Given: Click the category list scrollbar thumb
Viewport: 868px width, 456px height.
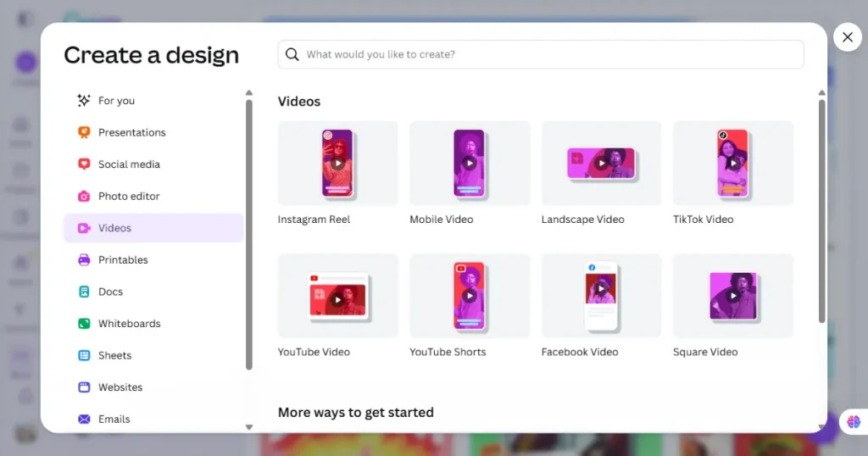Looking at the screenshot, I should click(x=249, y=235).
